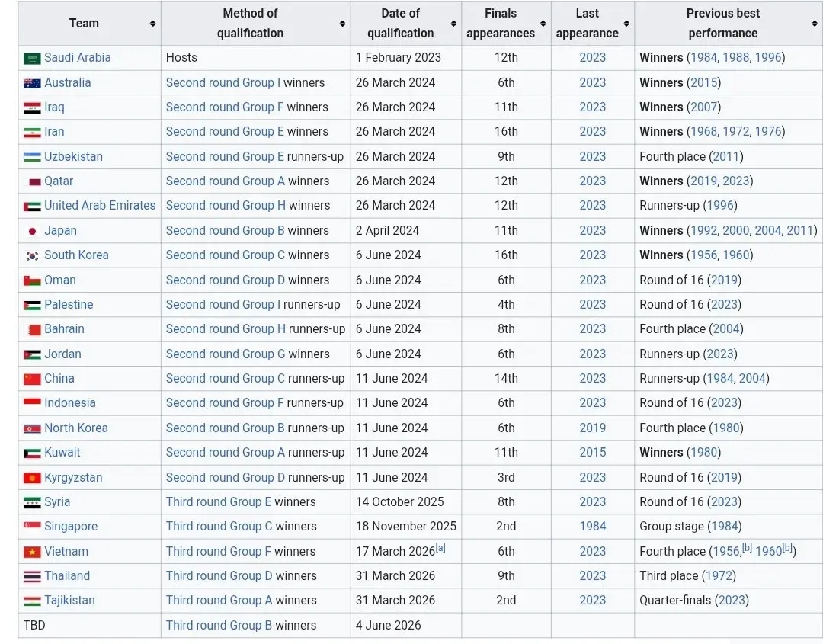Click the United Arab Emirates flag
The height and width of the screenshot is (644, 823).
tap(32, 207)
